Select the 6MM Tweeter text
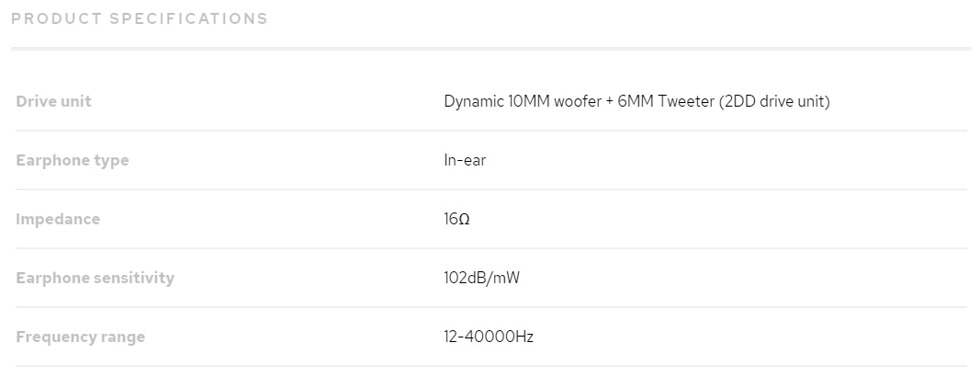Image resolution: width=980 pixels, height=377 pixels. [x=667, y=101]
